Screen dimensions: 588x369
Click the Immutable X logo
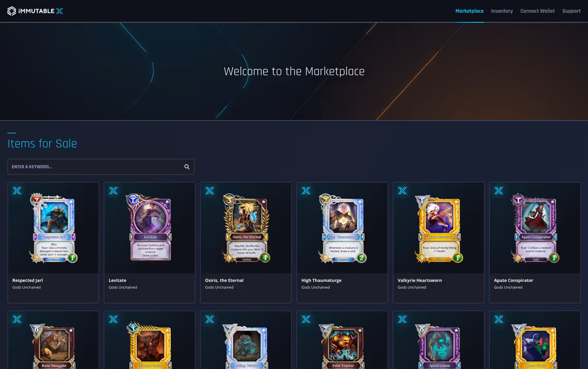point(35,11)
